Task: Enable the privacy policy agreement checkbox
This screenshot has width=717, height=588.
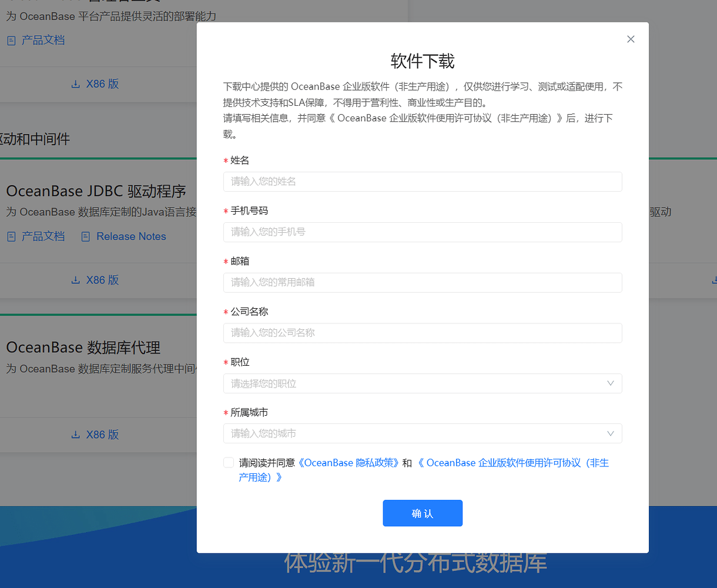Action: click(228, 462)
